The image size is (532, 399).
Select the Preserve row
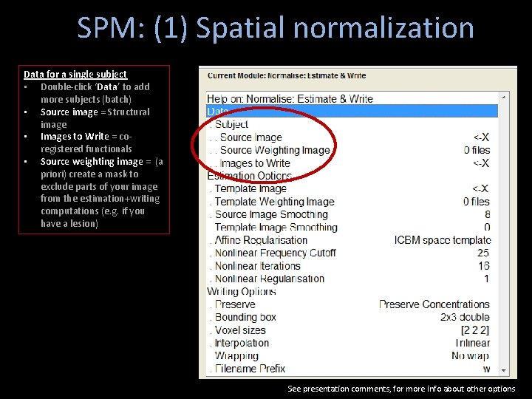(x=352, y=304)
